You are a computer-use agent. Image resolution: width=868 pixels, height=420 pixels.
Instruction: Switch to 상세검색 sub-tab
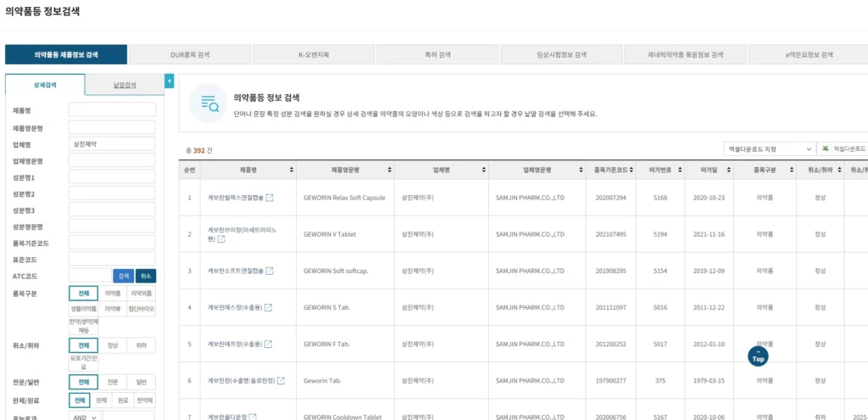coord(45,86)
